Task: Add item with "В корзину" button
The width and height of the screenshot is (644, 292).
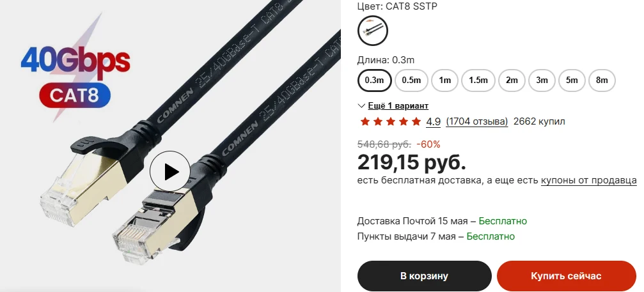Action: [x=424, y=276]
